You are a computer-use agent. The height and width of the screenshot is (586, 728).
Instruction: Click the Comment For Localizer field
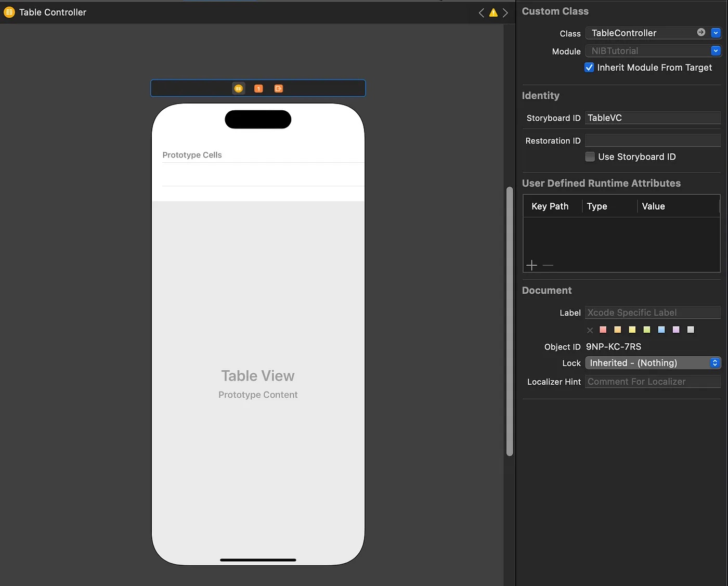[653, 382]
